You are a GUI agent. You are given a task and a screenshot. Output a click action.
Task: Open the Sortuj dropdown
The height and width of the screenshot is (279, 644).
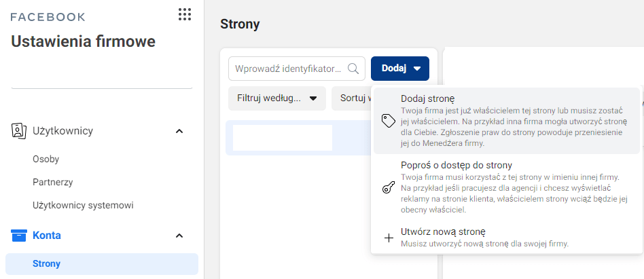click(x=351, y=98)
